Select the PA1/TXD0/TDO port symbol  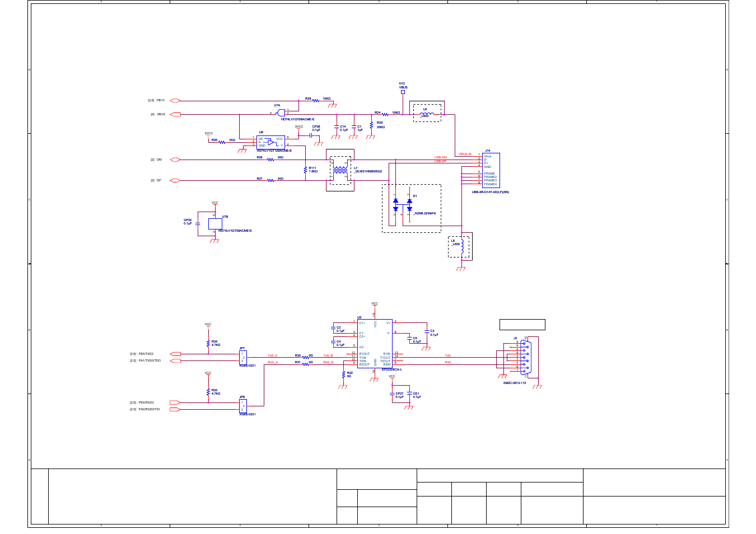click(x=175, y=360)
